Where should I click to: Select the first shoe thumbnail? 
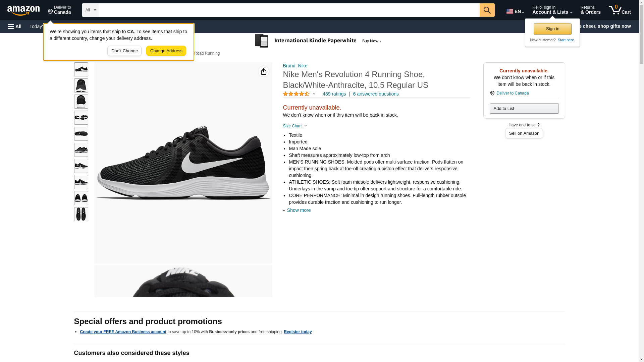click(81, 69)
